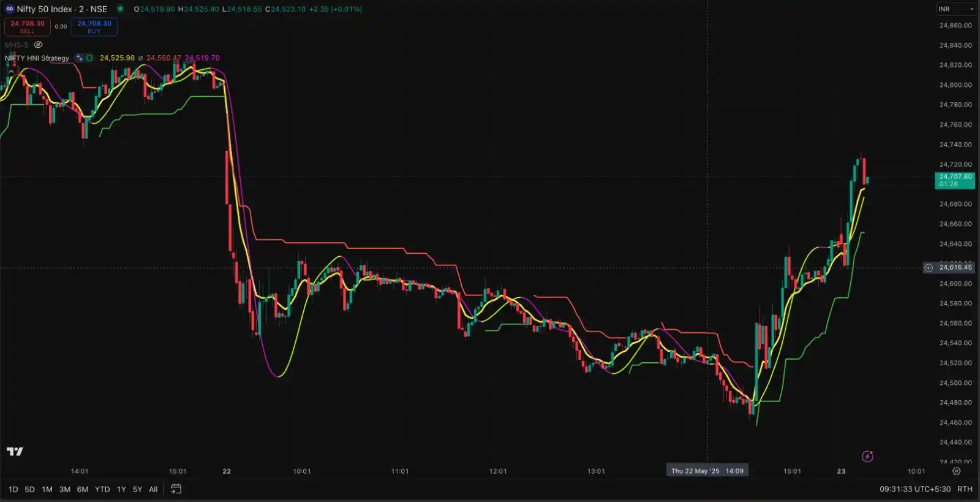Click the green market status dot
This screenshot has width=980, height=502.
(121, 9)
